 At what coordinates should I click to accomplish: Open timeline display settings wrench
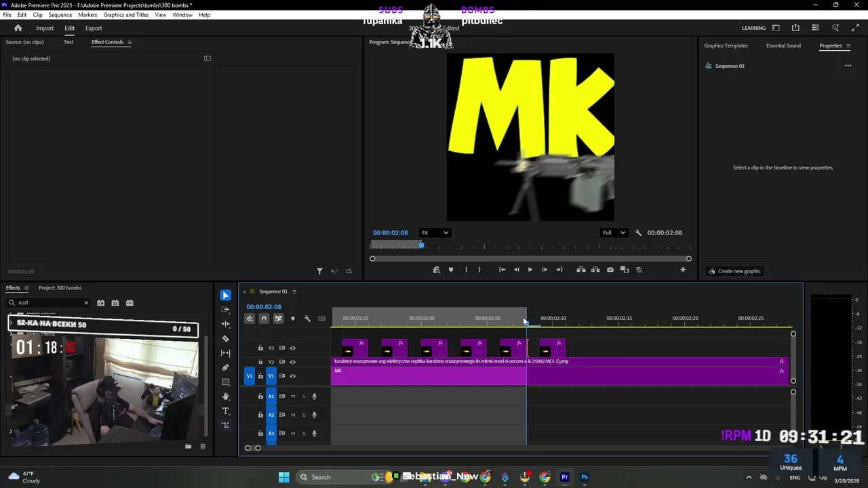click(x=307, y=319)
